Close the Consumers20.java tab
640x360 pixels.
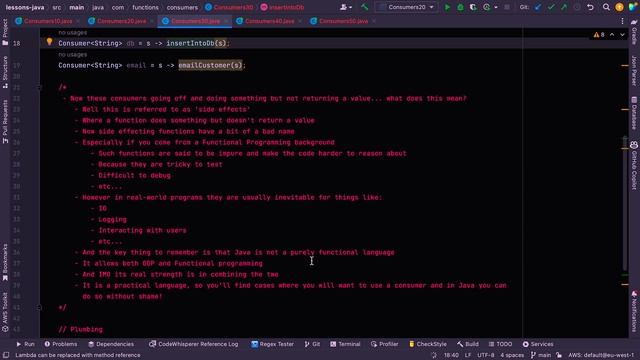pos(152,21)
